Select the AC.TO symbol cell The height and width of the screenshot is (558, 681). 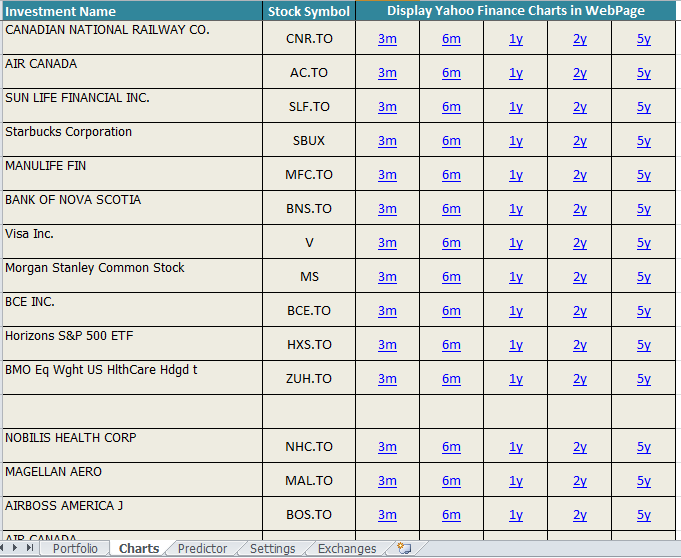[x=309, y=72]
